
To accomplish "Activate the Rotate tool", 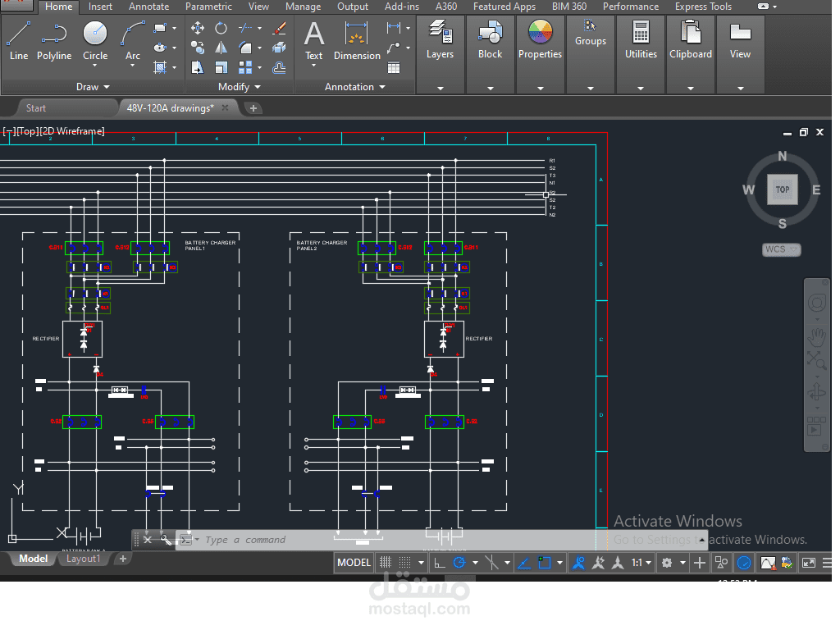I will tap(221, 28).
